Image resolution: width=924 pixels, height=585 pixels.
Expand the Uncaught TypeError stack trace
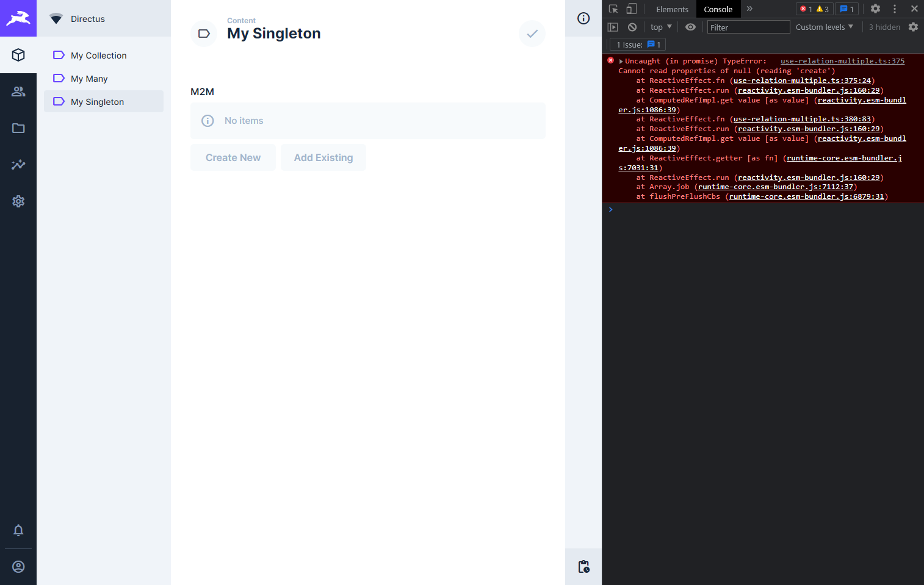(621, 60)
